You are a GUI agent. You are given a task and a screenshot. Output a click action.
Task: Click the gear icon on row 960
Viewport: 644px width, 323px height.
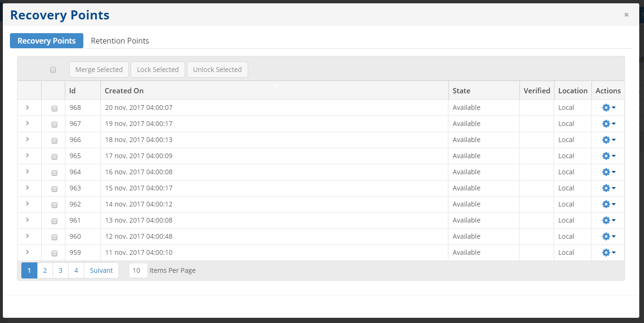(x=608, y=237)
